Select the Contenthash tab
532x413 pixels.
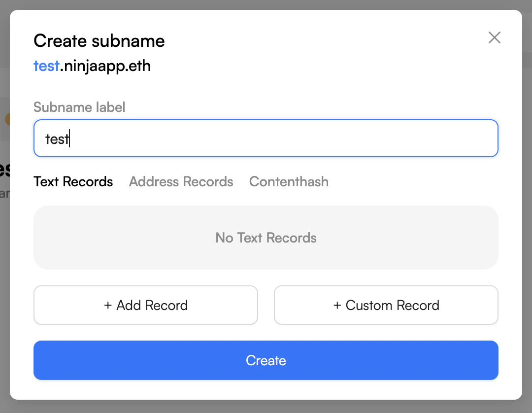289,181
